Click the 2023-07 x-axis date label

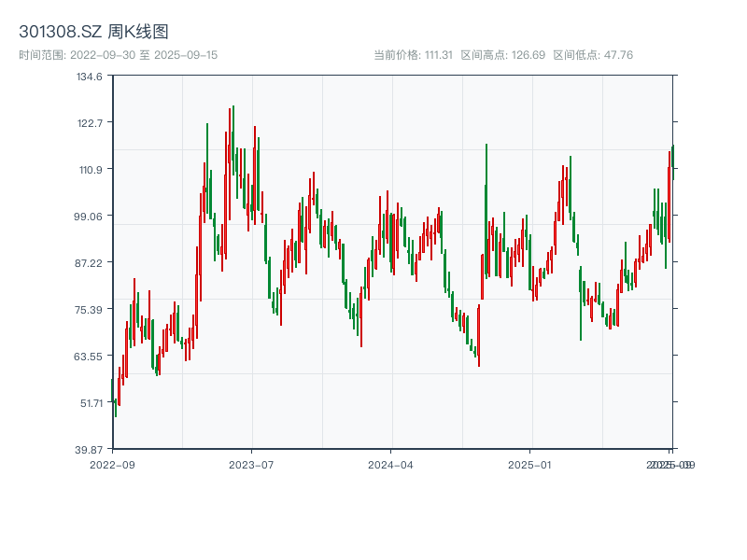250,463
